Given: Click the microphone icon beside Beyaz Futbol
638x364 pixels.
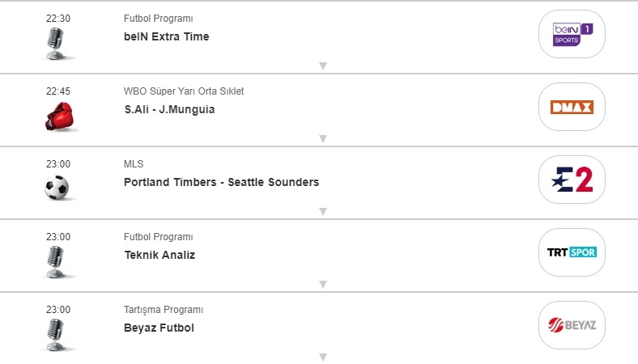Looking at the screenshot, I should point(55,333).
